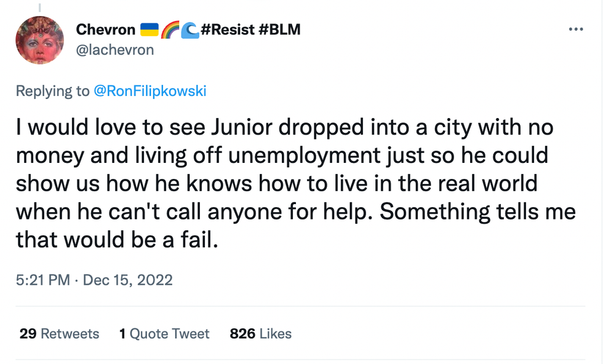Click the tweet's last line ending "a fail."

pos(117,240)
